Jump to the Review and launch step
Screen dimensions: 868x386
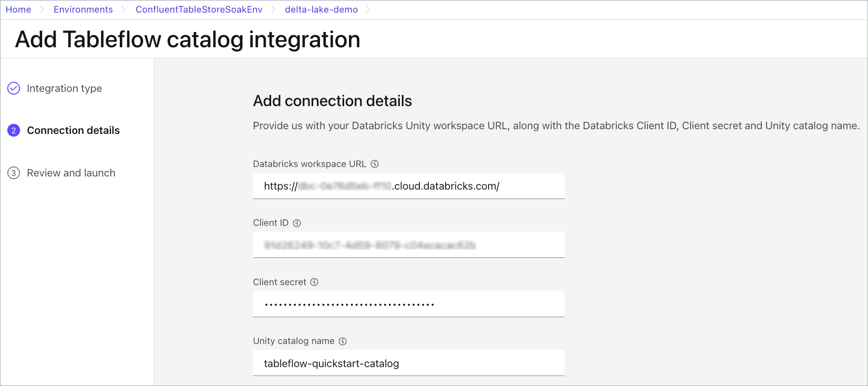point(71,173)
